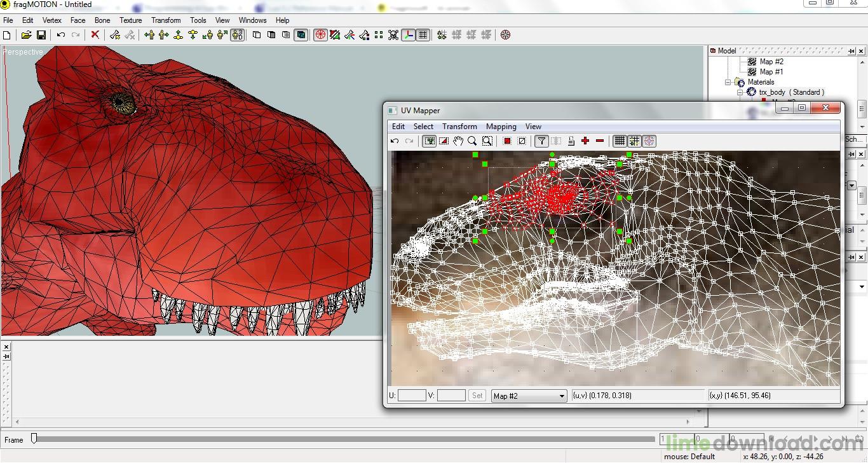Click the red X delete icon in main toolbar
Image resolution: width=868 pixels, height=463 pixels.
tap(95, 35)
